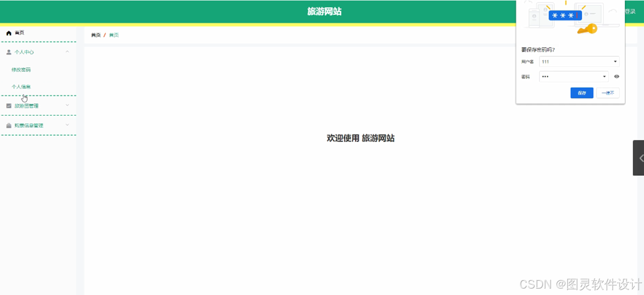
Task: Click the dark side panel arrow tab
Action: (x=638, y=158)
